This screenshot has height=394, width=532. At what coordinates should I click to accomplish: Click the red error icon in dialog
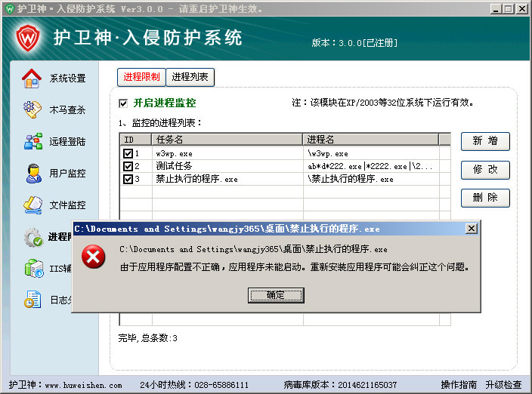[93, 257]
